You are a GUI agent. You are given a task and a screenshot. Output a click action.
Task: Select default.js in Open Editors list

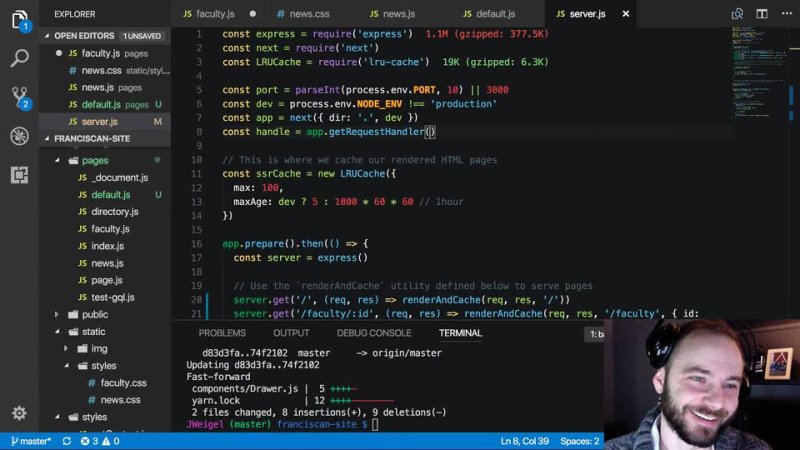[105, 105]
